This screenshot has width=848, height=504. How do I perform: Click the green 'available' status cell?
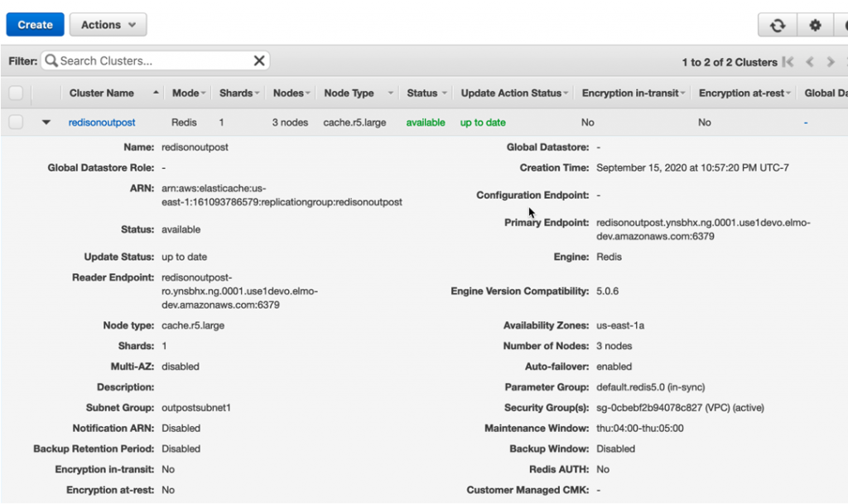point(426,122)
